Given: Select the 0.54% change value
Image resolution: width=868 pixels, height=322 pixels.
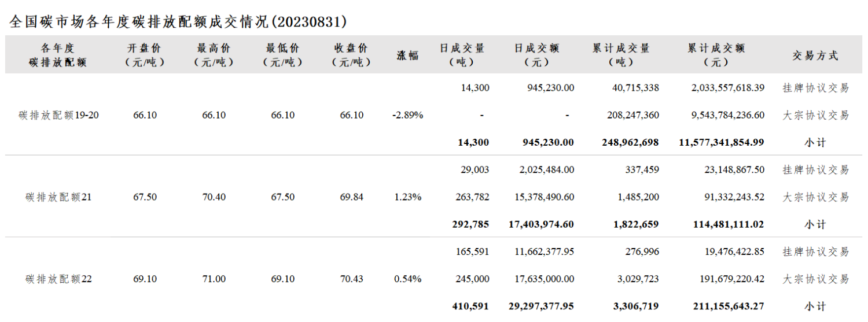Looking at the screenshot, I should pos(407,279).
